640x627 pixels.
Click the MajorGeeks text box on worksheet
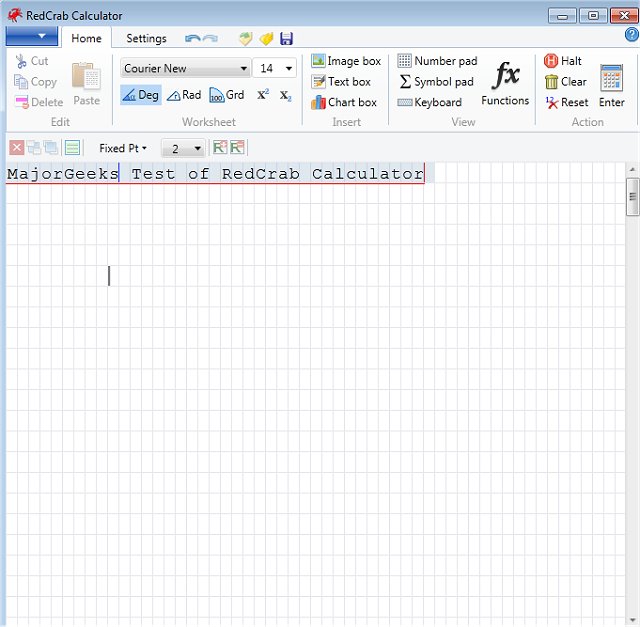pos(215,174)
